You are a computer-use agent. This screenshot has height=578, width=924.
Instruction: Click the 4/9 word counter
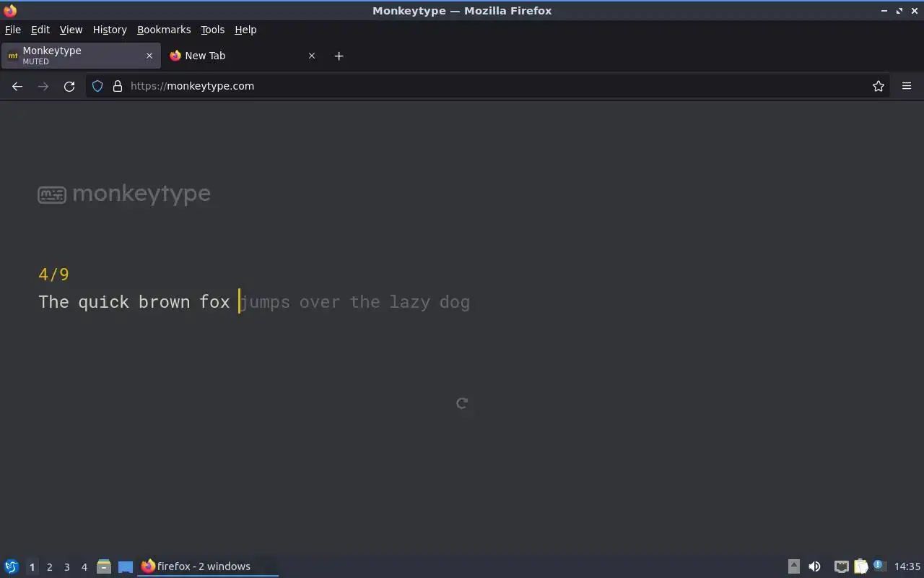point(53,275)
